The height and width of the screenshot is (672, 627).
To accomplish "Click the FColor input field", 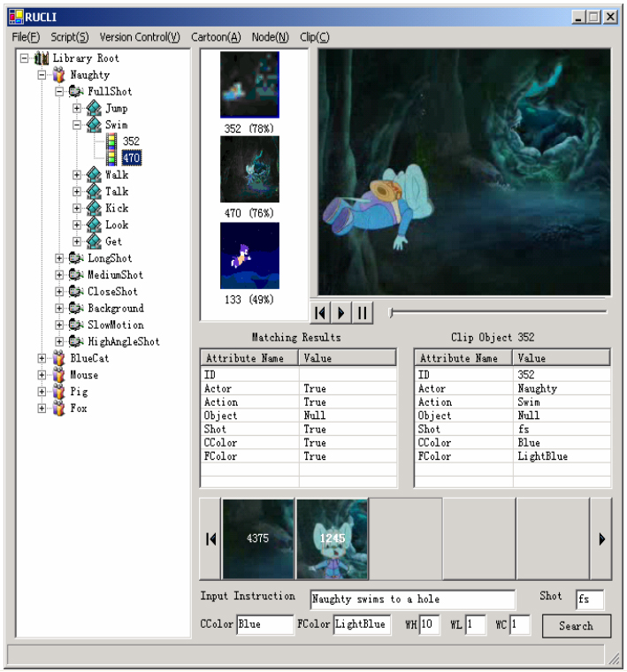I will tap(363, 624).
